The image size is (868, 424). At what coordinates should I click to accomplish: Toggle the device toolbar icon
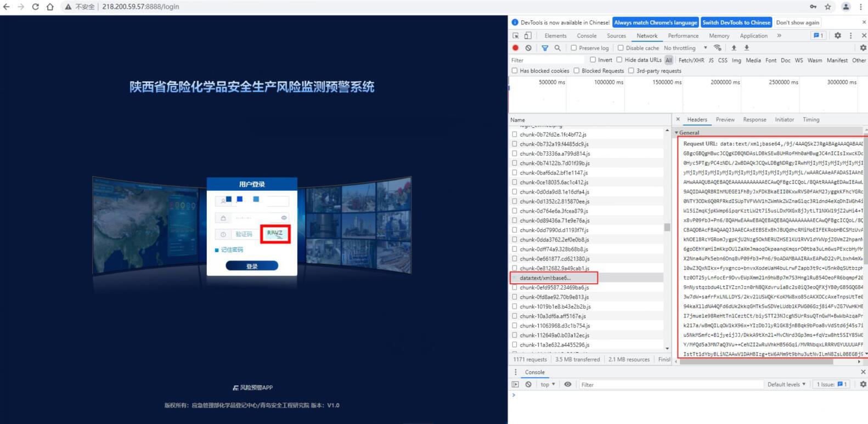click(527, 36)
